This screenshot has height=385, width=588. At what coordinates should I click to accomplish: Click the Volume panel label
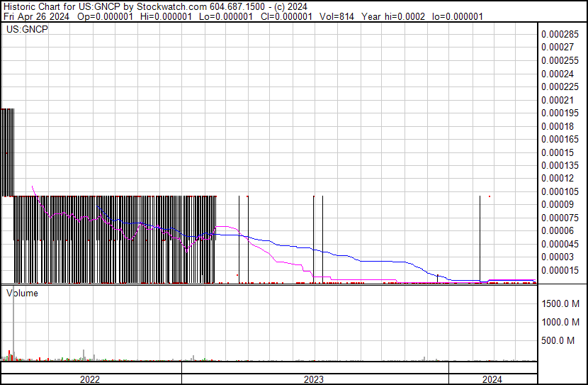click(22, 293)
